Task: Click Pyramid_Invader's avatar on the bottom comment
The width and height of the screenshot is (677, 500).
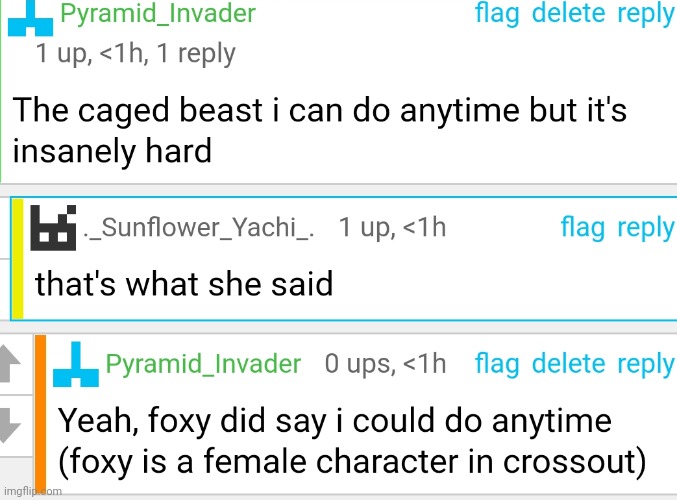Action: [x=76, y=364]
